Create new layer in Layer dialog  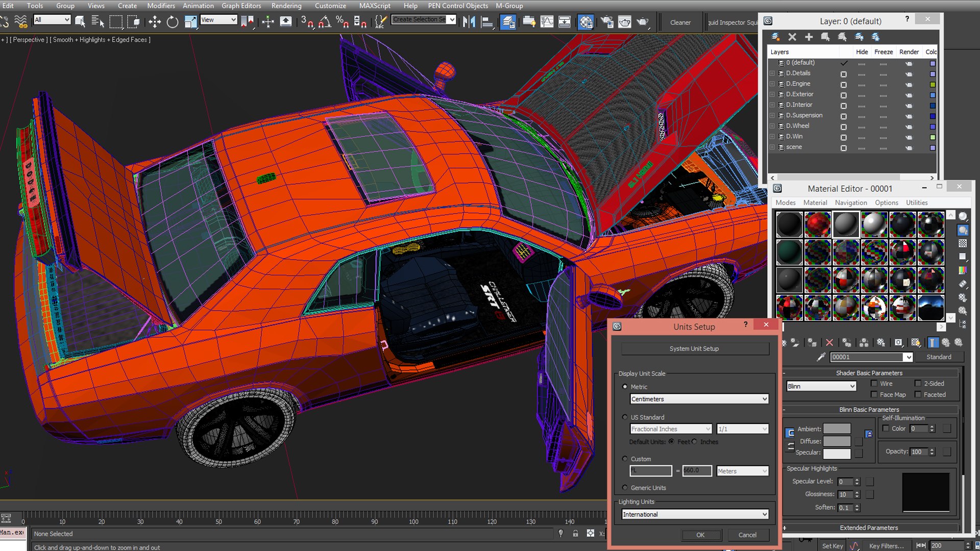(775, 37)
